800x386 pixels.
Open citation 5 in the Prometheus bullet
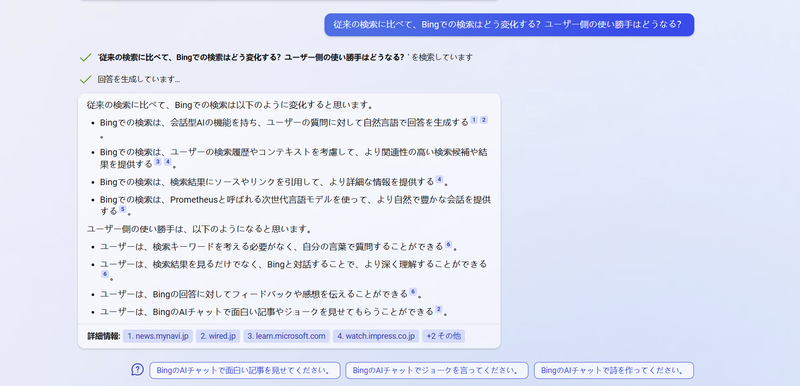click(122, 210)
